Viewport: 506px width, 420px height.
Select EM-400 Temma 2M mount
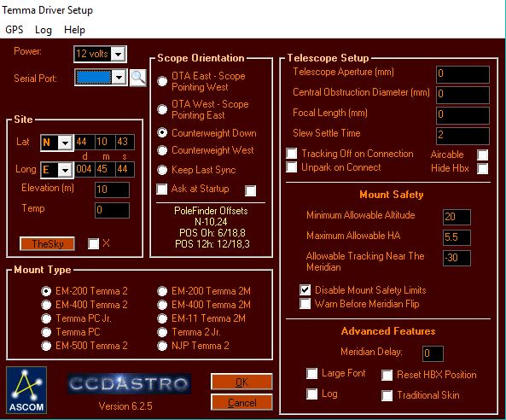(x=162, y=305)
